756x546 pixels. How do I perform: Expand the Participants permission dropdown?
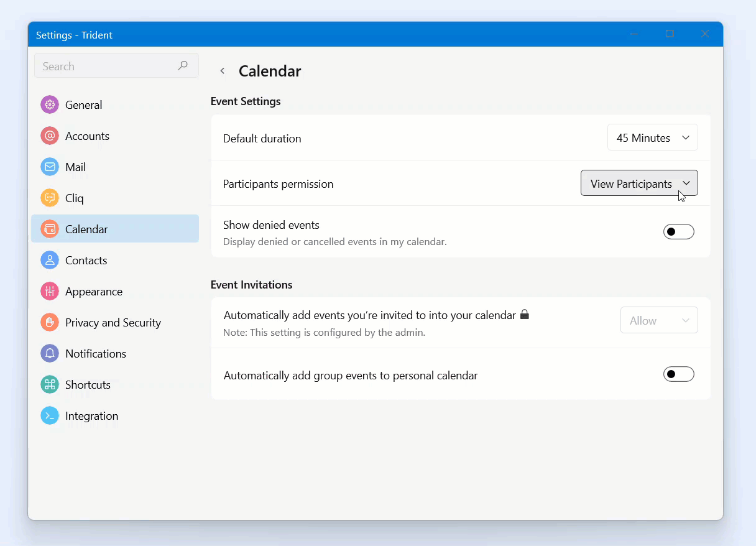tap(639, 183)
